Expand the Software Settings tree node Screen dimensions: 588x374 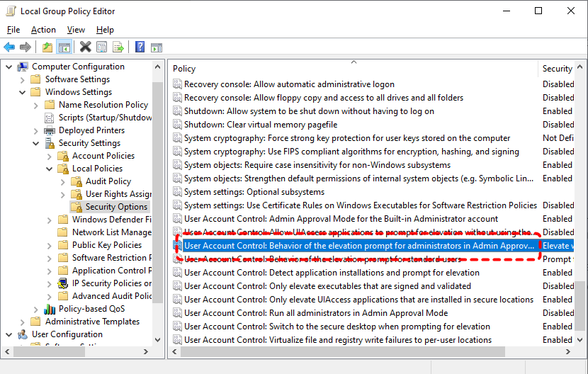click(x=22, y=79)
